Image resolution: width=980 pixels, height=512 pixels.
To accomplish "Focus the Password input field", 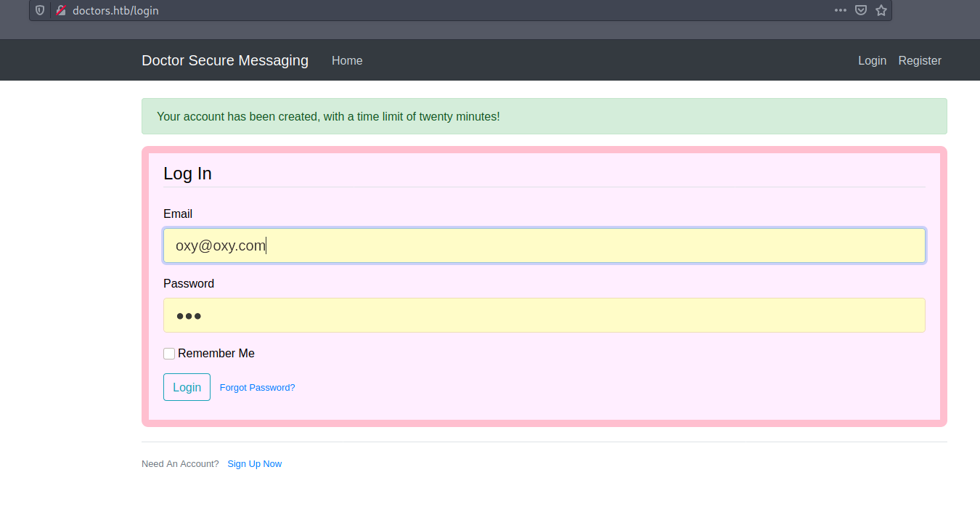I will point(544,315).
